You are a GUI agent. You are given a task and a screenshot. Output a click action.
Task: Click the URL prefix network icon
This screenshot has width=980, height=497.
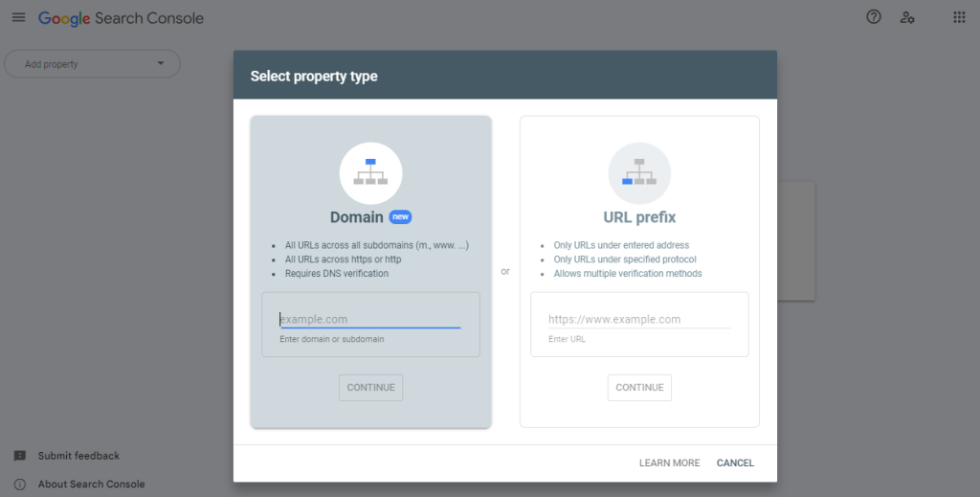click(x=639, y=173)
